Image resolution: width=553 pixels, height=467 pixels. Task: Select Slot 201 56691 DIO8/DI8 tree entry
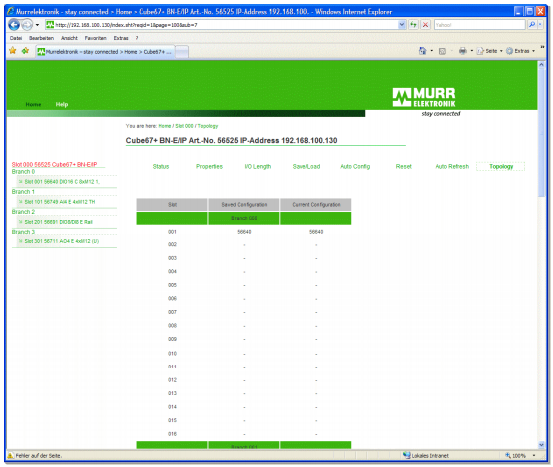(x=59, y=222)
